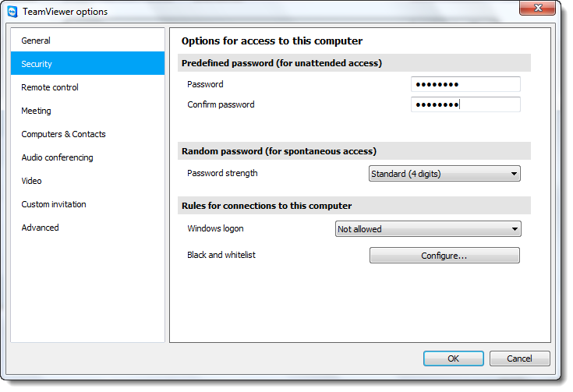The image size is (573, 392).
Task: Open the General settings category
Action: 87,41
